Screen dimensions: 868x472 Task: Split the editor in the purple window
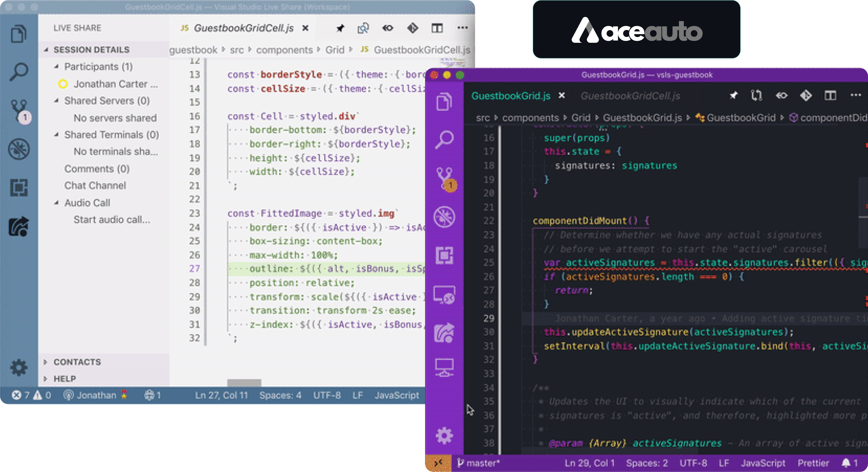(x=830, y=96)
